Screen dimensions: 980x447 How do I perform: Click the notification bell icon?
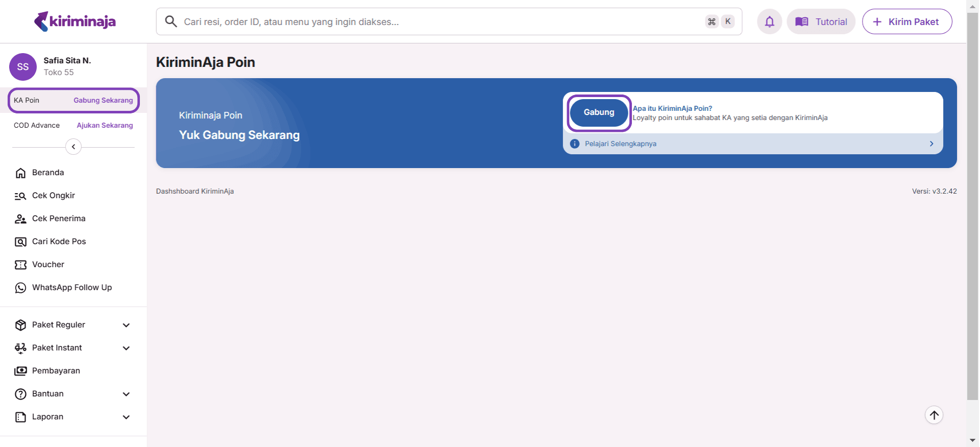pyautogui.click(x=769, y=21)
